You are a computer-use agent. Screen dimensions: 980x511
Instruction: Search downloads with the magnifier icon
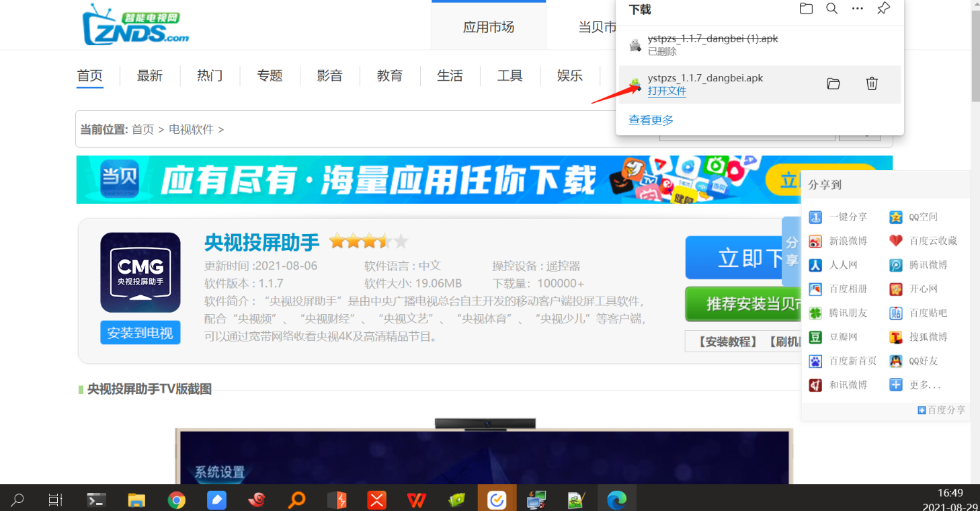point(831,9)
